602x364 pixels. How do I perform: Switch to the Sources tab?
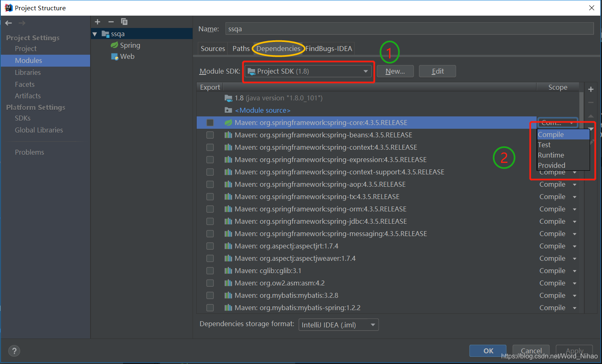pos(213,49)
